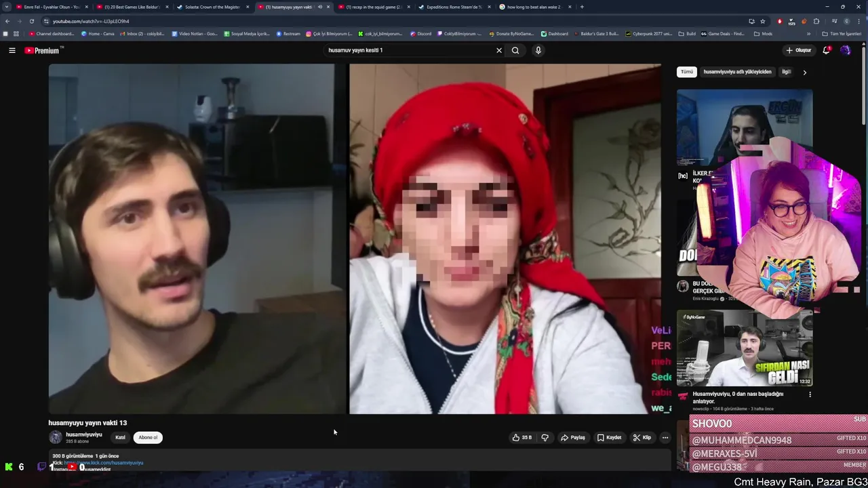Open a new browser tab with plus
This screenshot has height=488, width=868.
(582, 7)
